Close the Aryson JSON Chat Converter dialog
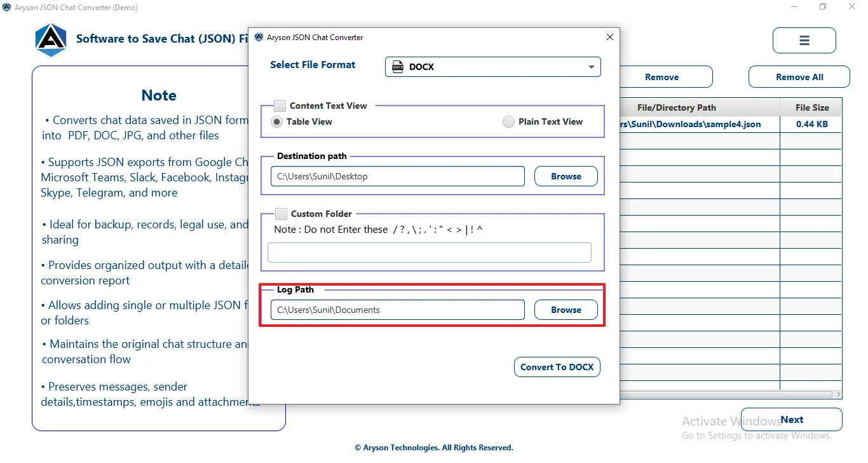The image size is (868, 463). point(610,37)
